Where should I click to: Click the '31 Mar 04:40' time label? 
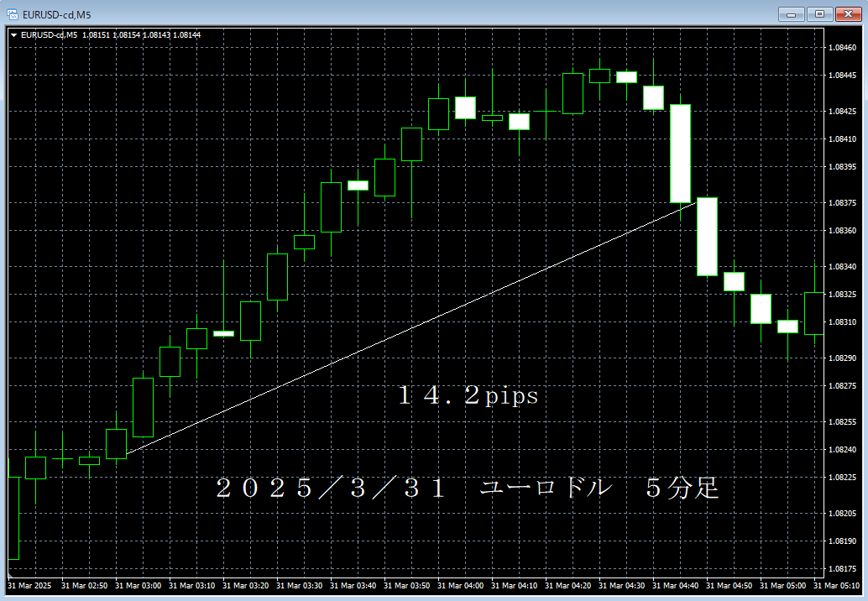tap(675, 586)
